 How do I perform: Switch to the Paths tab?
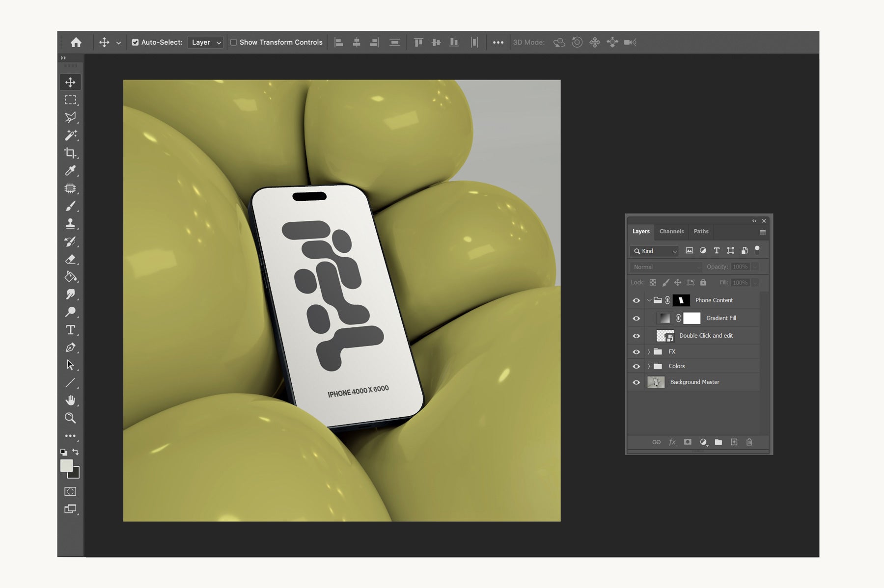[701, 231]
